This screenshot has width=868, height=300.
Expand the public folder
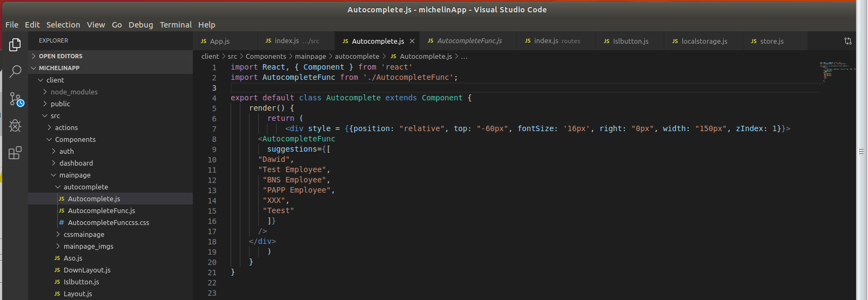(x=45, y=104)
